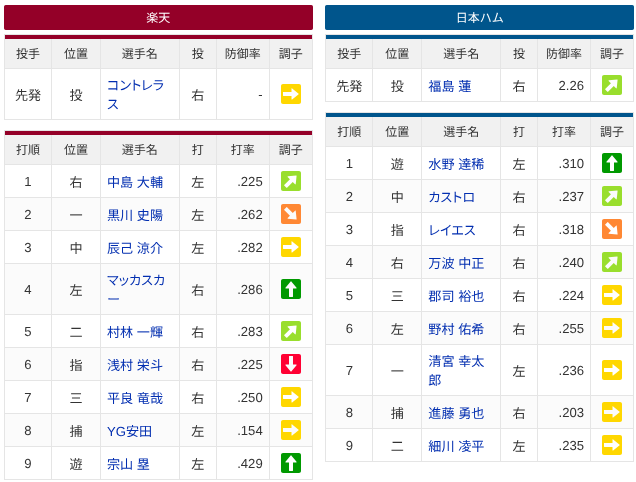The height and width of the screenshot is (482, 636).
Task: Click the yellow steady arrow for 清宮 幸太郎
Action: (x=612, y=370)
